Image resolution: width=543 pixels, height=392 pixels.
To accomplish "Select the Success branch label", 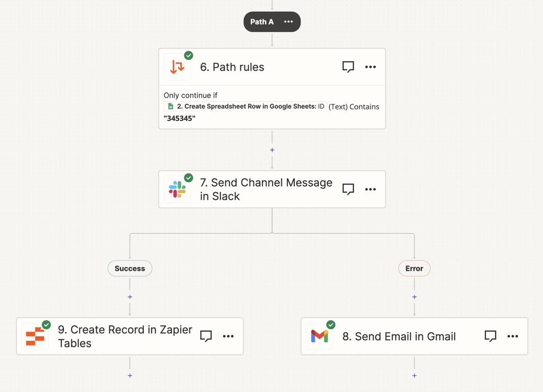I will click(x=130, y=268).
